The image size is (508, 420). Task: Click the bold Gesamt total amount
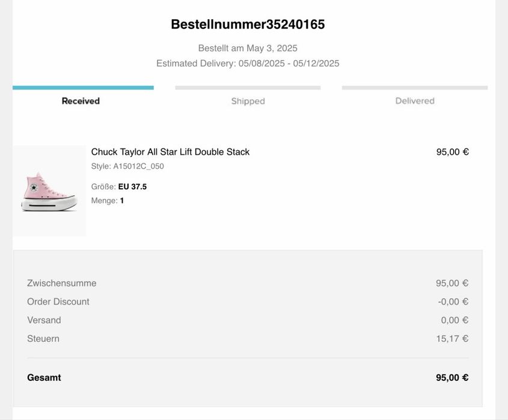452,378
